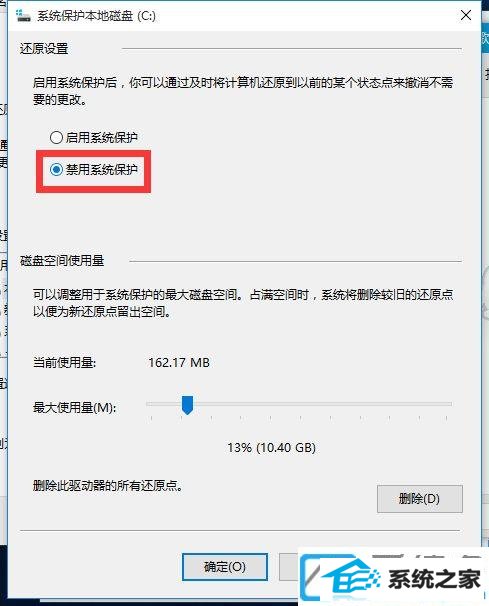Screen dimensions: 489x606
Task: Click the blue 最大使用量 slider thumb
Action: click(187, 405)
